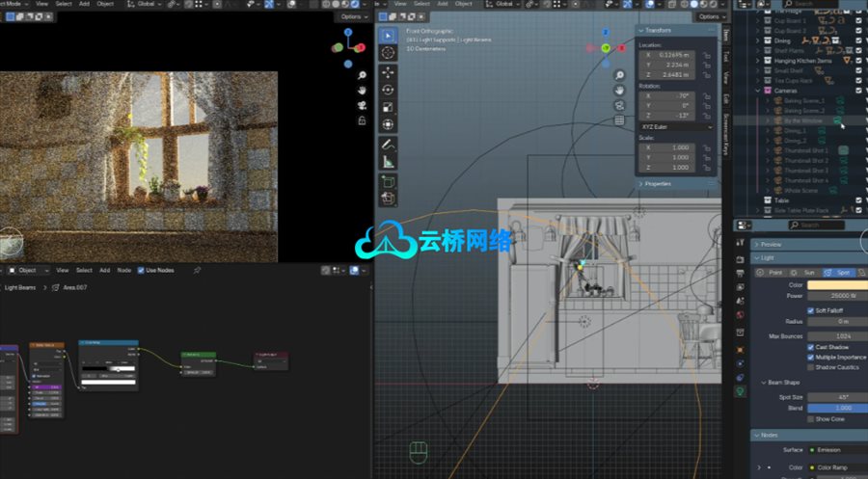Turn on the Show Cone checkbox
The width and height of the screenshot is (868, 479).
[x=811, y=419]
